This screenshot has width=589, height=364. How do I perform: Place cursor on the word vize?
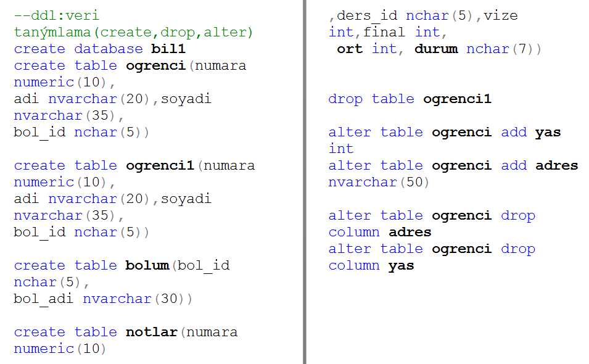pyautogui.click(x=501, y=15)
